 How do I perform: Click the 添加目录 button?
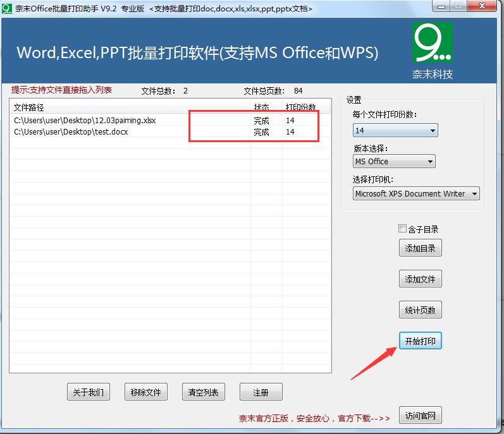click(420, 248)
